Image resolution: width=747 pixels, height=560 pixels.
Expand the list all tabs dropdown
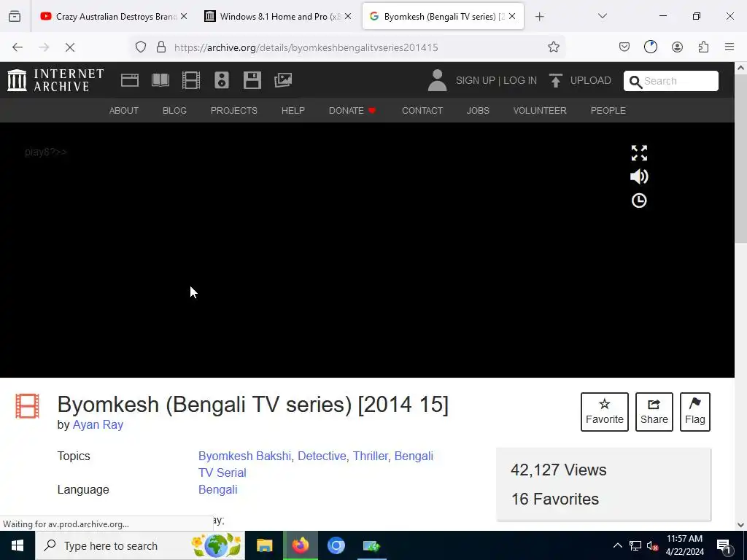(x=602, y=16)
